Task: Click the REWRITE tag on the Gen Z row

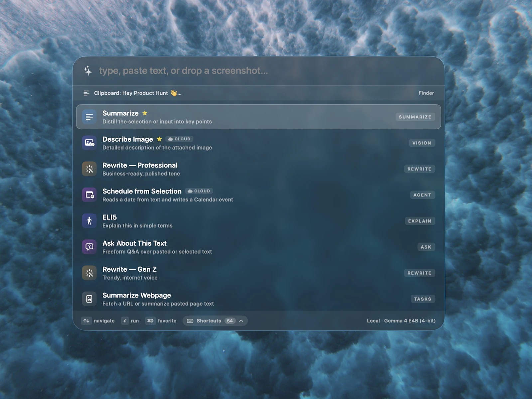Action: (419, 273)
